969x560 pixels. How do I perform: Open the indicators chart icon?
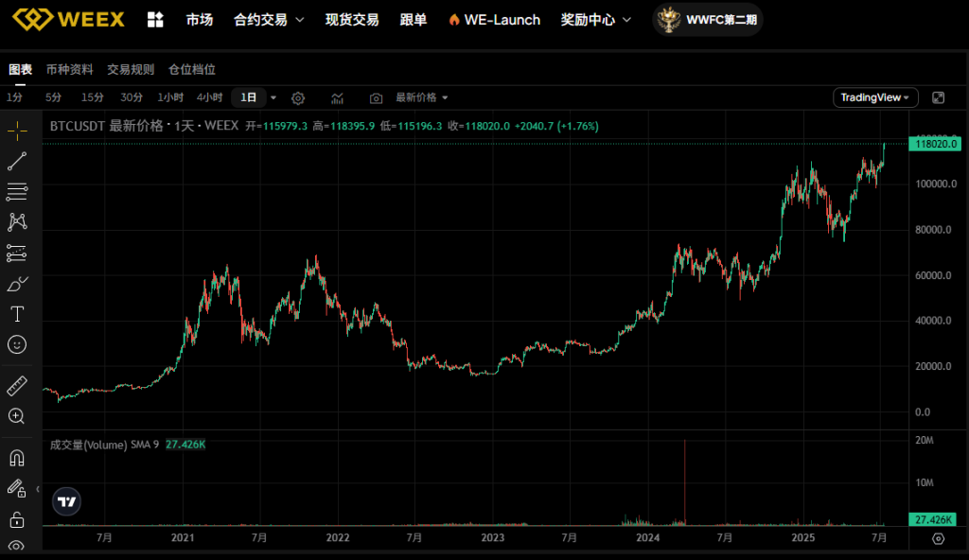click(338, 97)
